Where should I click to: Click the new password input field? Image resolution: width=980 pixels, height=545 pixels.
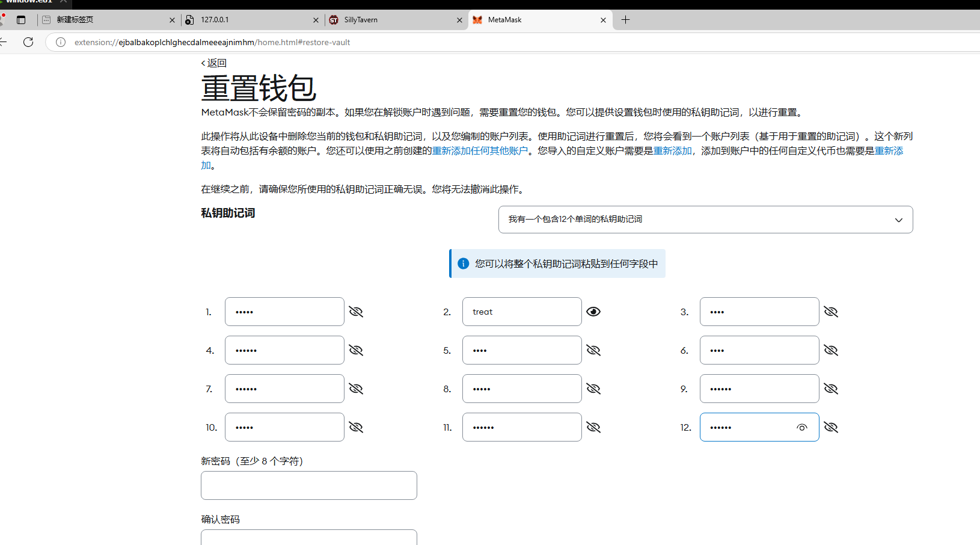309,485
